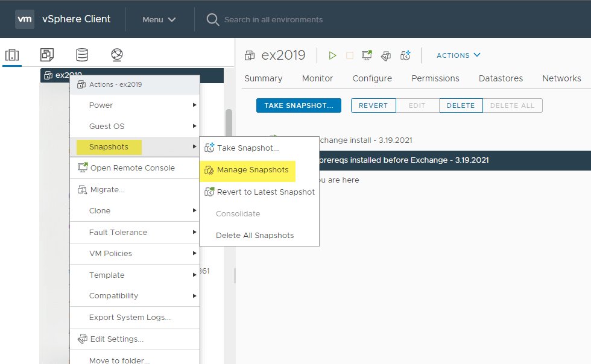Screen dimensions: 591x364
Task: Click the Consolidate menu entry
Action: coord(259,214)
